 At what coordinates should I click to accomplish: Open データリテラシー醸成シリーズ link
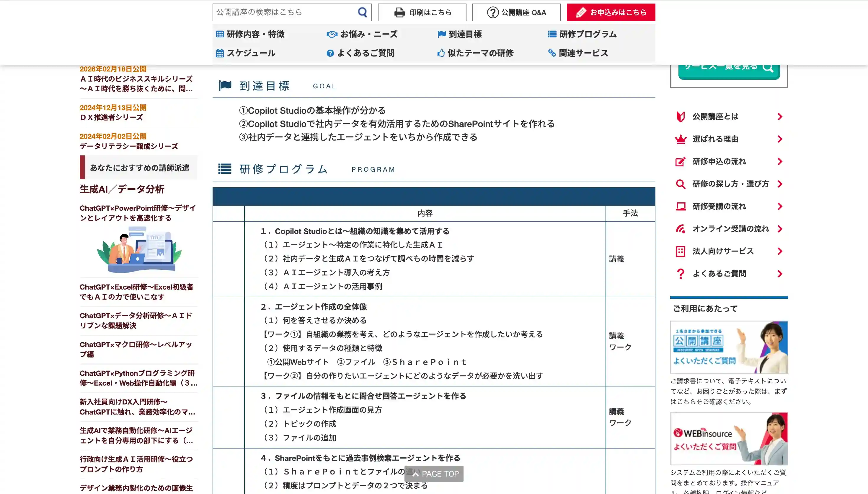[129, 146]
